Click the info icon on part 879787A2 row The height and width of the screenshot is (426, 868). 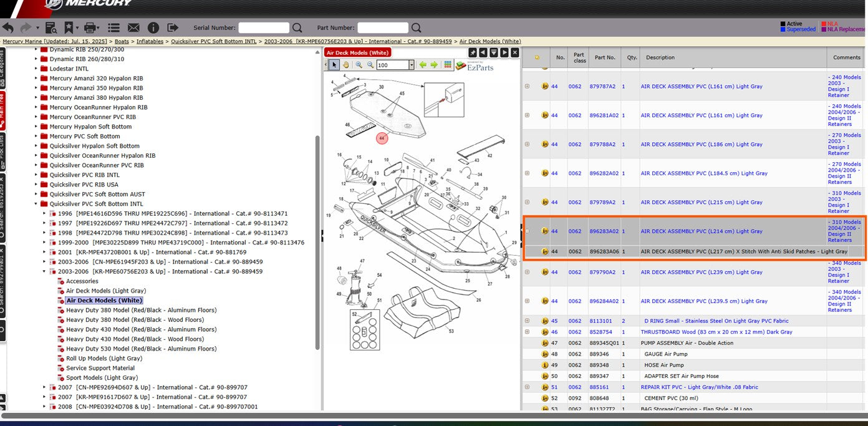(545, 86)
